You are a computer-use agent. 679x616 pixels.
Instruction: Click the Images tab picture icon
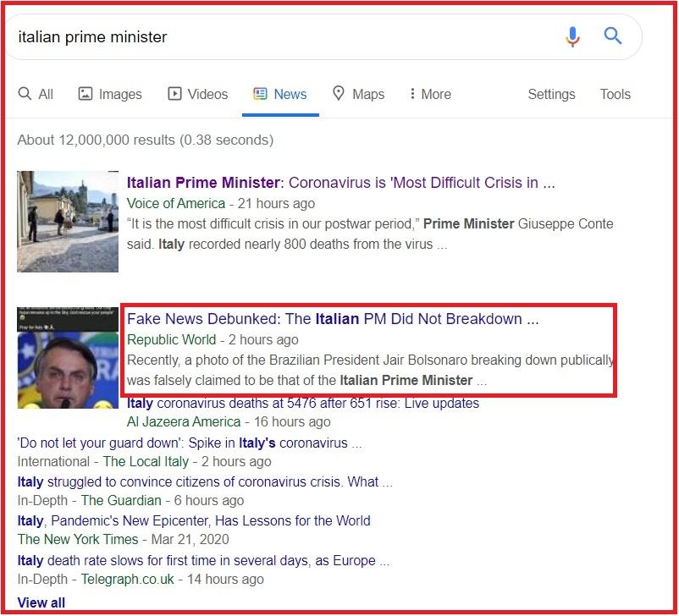pos(86,94)
